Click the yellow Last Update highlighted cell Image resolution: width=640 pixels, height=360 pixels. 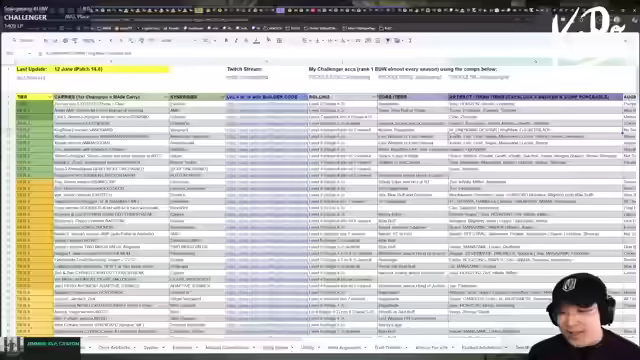92,69
